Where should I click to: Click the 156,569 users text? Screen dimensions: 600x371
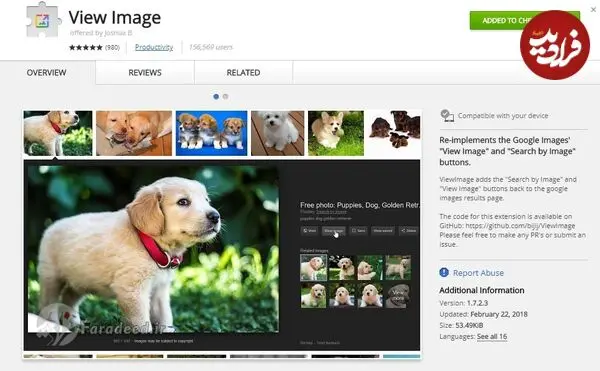211,47
